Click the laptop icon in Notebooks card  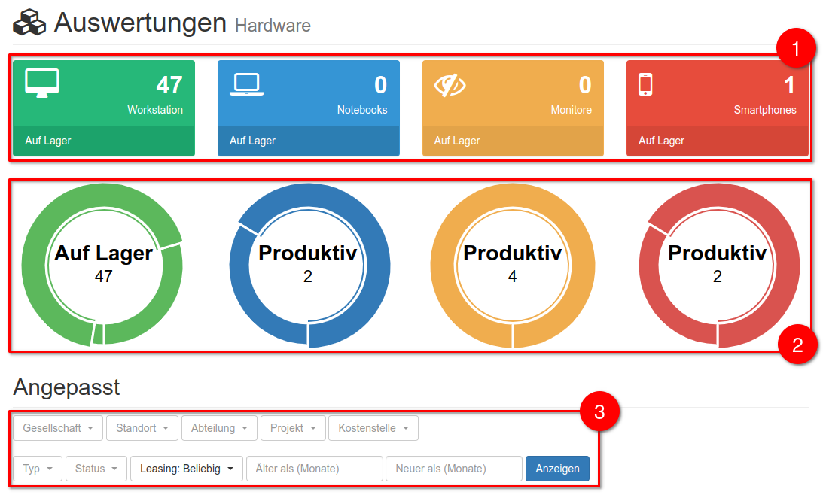246,85
